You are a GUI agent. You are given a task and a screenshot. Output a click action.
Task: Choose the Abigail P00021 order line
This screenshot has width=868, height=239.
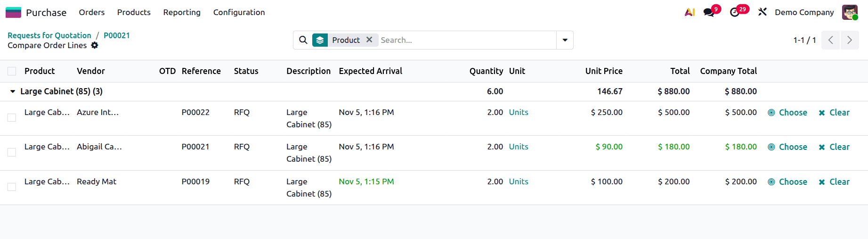(x=787, y=147)
